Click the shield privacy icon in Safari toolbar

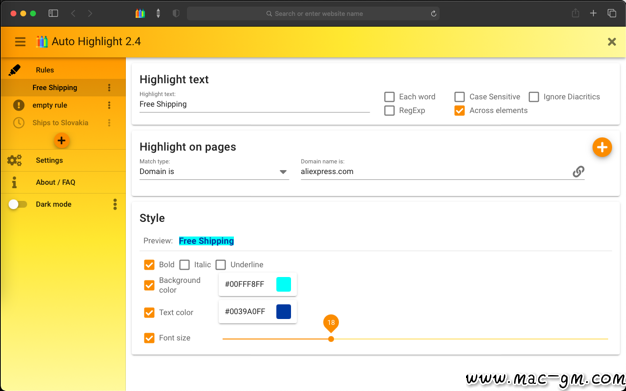(176, 14)
